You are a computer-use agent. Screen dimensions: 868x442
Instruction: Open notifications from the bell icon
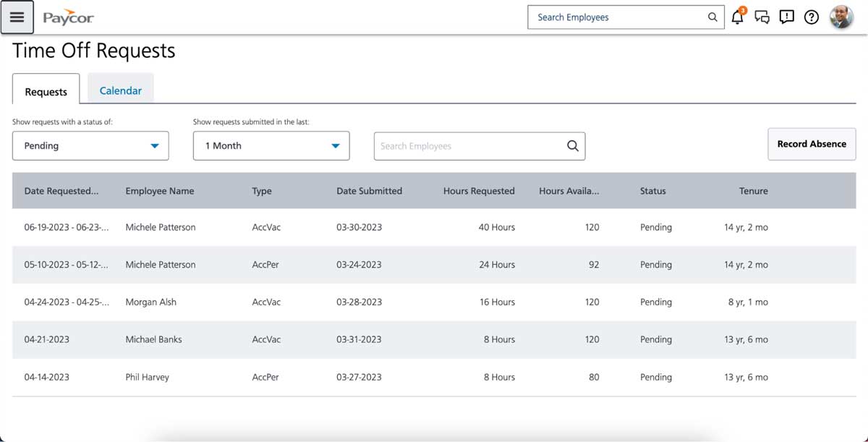pos(736,17)
